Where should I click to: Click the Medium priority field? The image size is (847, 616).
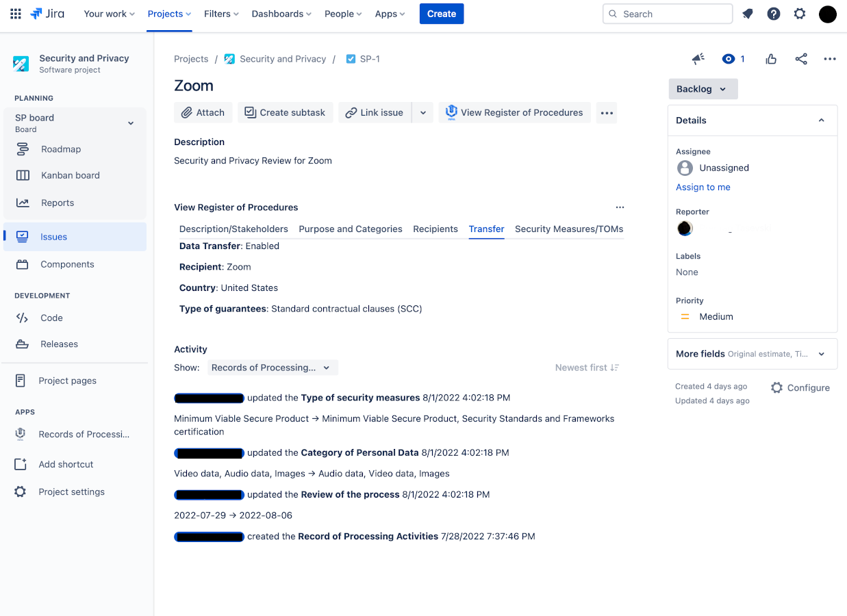pos(706,317)
